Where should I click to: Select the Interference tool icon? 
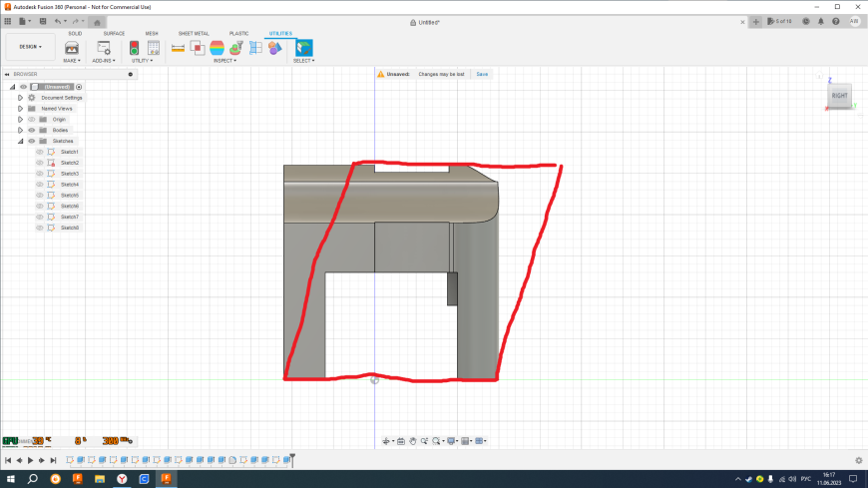pyautogui.click(x=198, y=48)
